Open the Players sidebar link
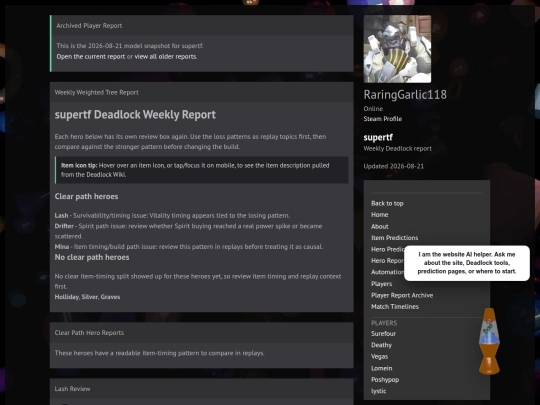 [x=381, y=284]
